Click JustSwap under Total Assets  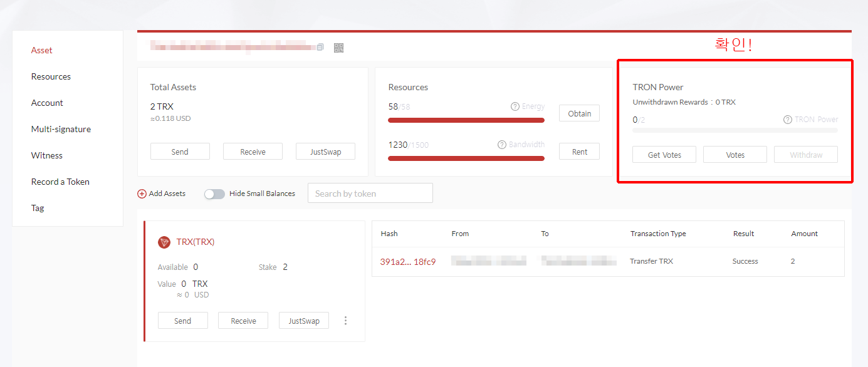click(325, 152)
